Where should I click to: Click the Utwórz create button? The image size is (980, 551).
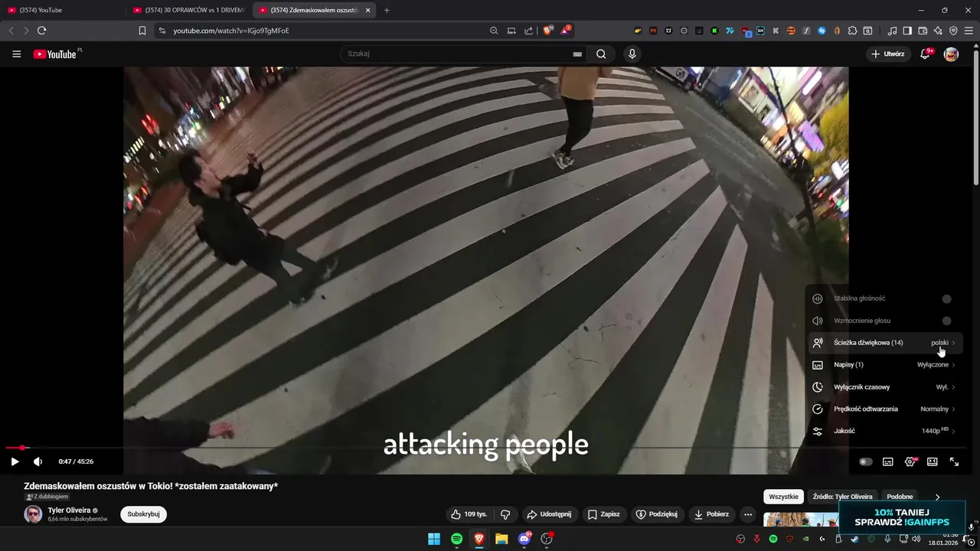(x=887, y=54)
